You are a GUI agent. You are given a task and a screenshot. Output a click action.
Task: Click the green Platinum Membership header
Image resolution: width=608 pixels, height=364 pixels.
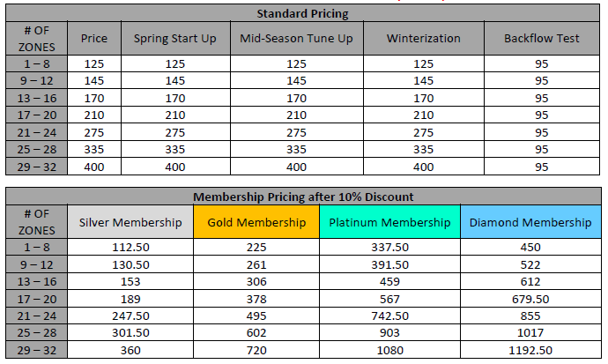click(389, 222)
